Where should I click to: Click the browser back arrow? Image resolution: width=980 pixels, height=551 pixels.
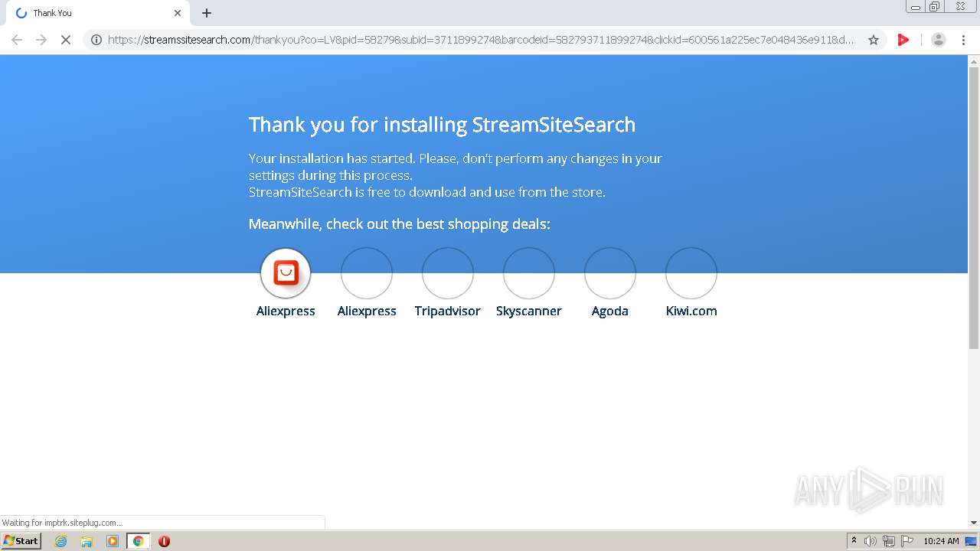pos(17,40)
